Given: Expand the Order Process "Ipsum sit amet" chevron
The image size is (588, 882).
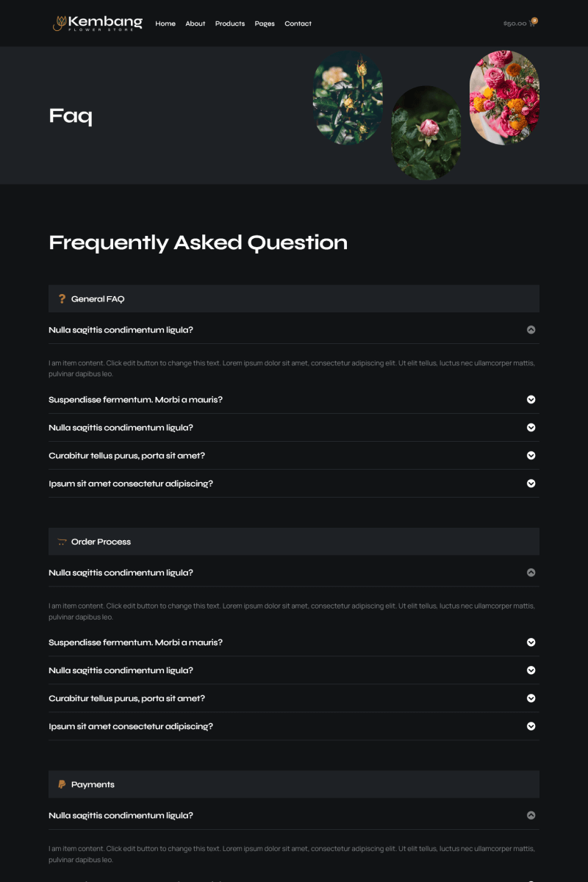Looking at the screenshot, I should 531,726.
